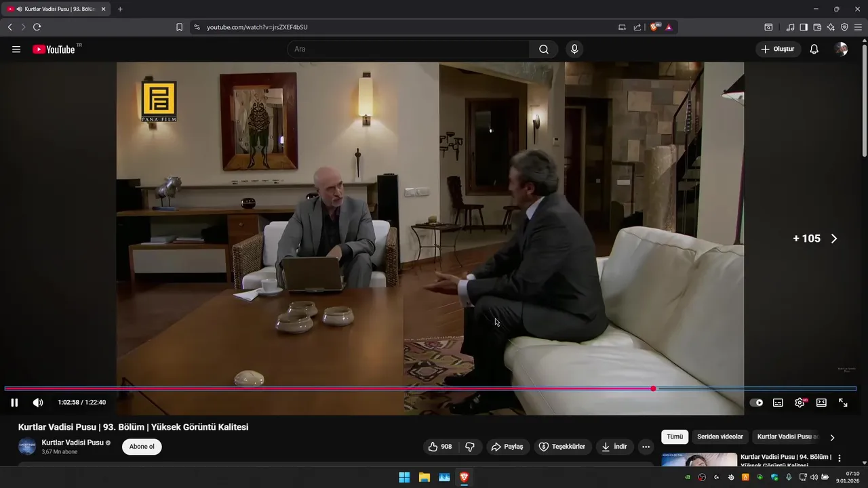
Task: Open File Explorer from the taskbar
Action: [424, 477]
